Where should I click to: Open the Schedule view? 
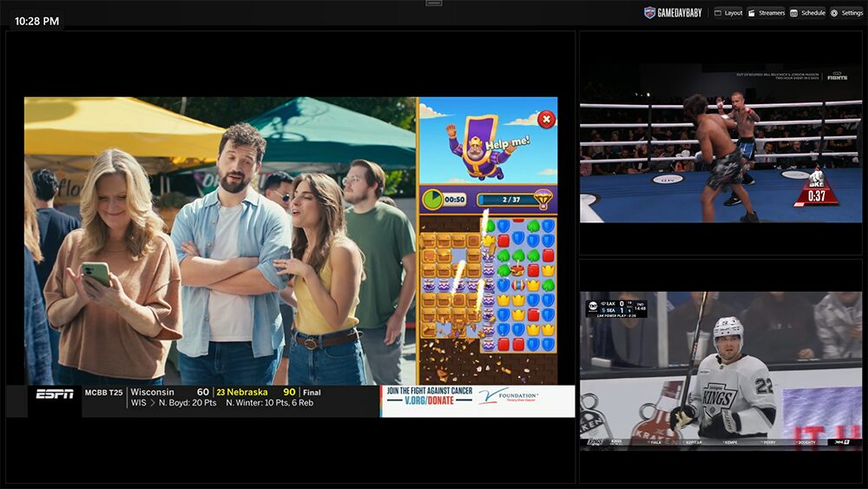[807, 13]
